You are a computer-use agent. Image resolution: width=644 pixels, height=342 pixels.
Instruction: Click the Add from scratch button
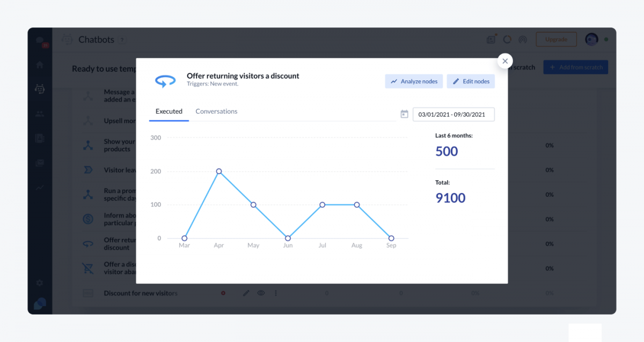576,67
